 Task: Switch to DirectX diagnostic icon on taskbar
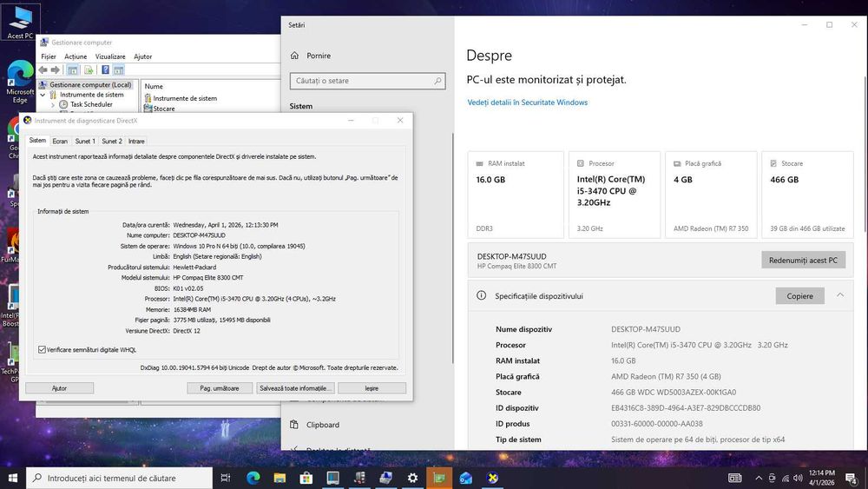coord(492,478)
